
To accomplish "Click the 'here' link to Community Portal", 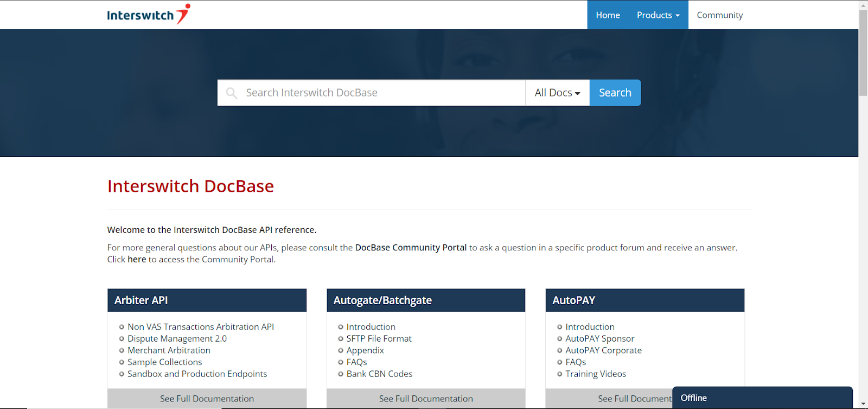I will coord(137,260).
